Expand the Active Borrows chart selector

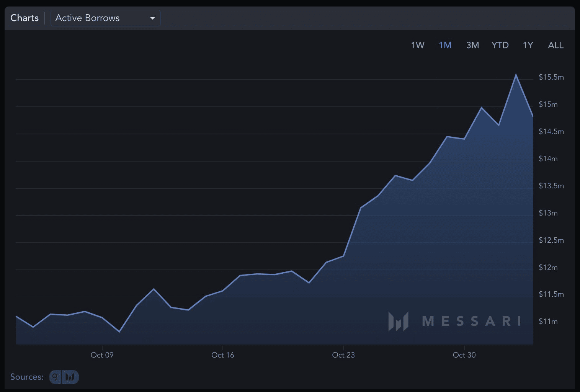105,18
